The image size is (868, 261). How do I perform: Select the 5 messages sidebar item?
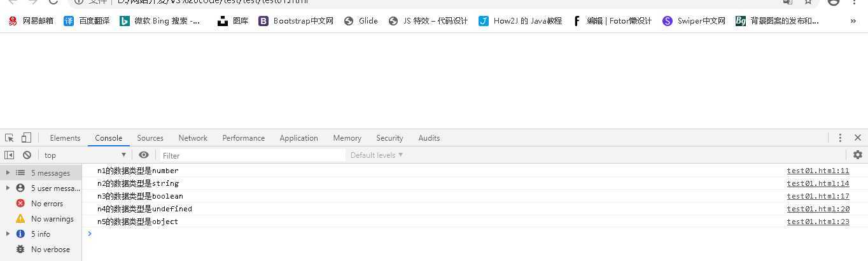coord(41,173)
